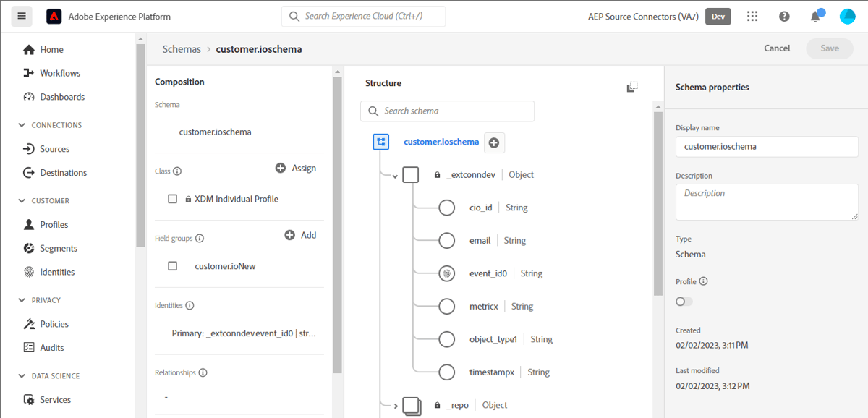Click the Cancel button
The width and height of the screenshot is (868, 418).
776,48
